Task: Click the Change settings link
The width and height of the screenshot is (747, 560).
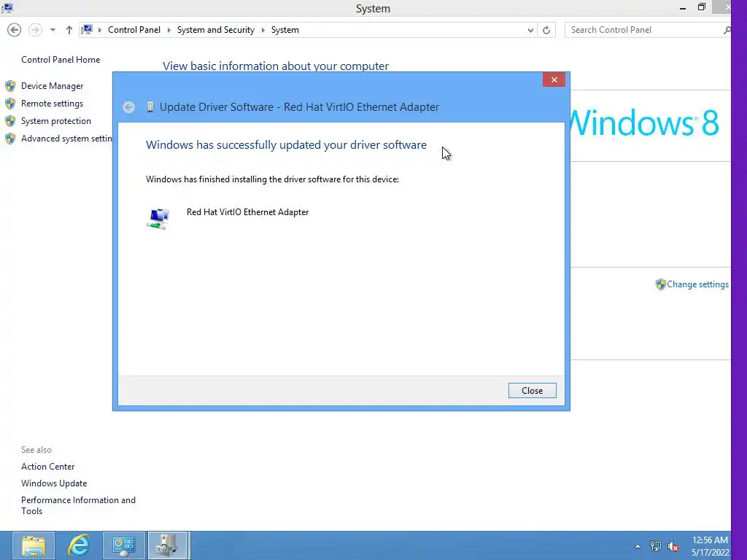Action: pyautogui.click(x=697, y=284)
